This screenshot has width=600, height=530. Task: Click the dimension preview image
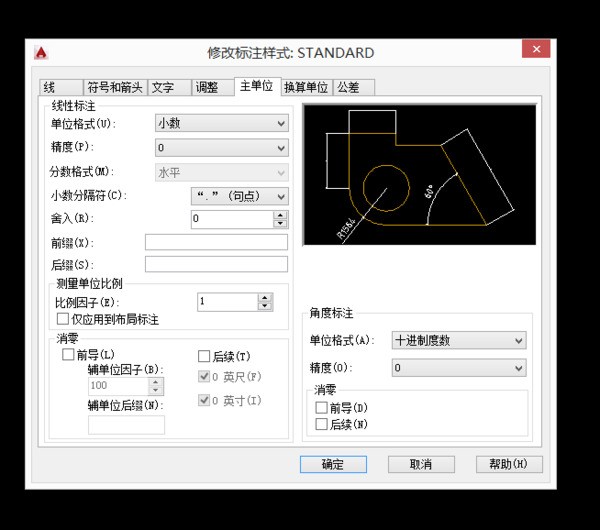click(419, 174)
